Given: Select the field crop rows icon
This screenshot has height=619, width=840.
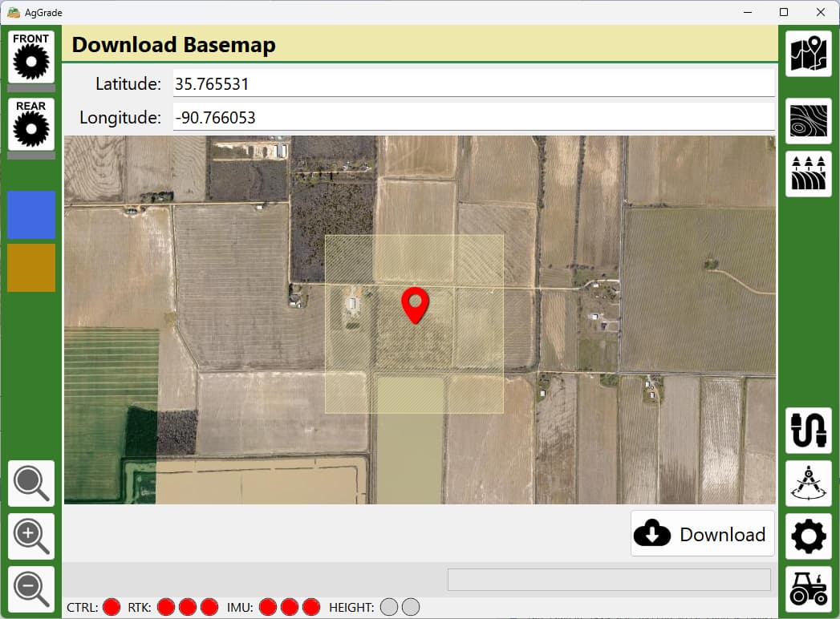Looking at the screenshot, I should pyautogui.click(x=808, y=174).
